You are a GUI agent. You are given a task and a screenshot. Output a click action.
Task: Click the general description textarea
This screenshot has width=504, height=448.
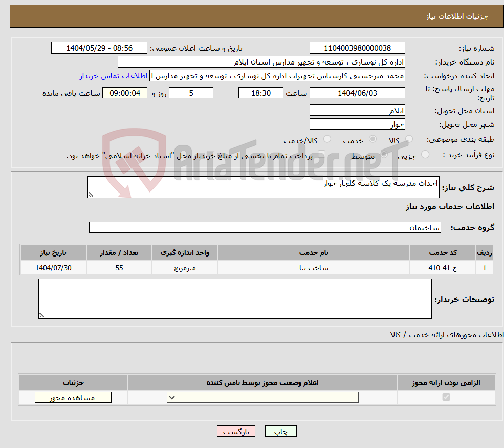263,187
